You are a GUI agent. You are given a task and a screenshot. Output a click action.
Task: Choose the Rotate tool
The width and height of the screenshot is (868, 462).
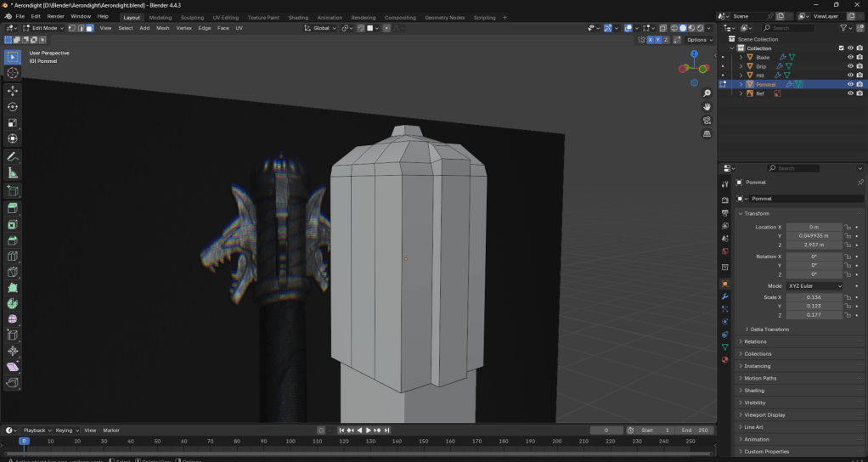click(x=13, y=107)
